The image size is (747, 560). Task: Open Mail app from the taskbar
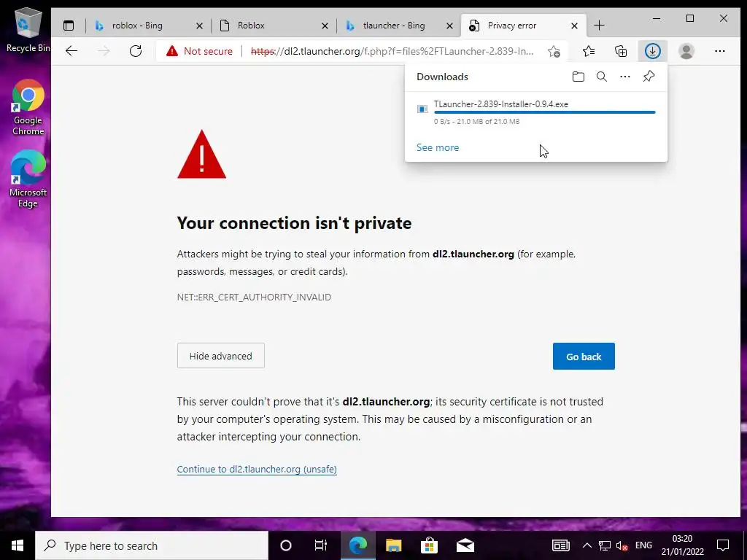click(x=465, y=545)
